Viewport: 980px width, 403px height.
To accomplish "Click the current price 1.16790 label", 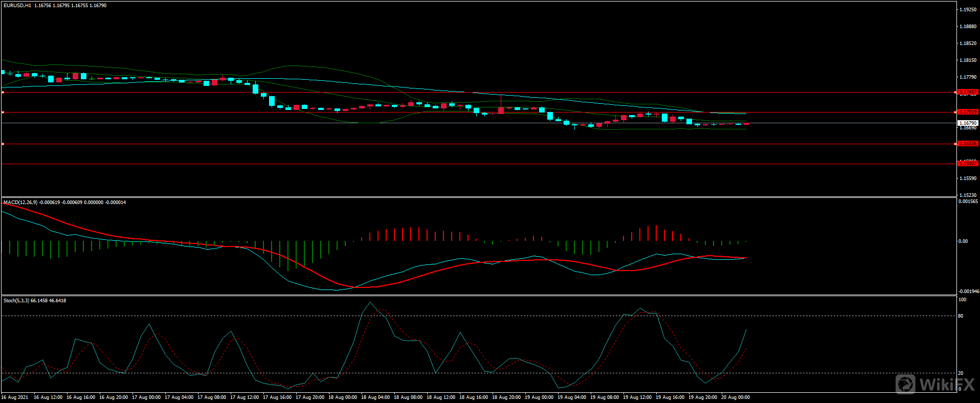I will click(x=967, y=123).
